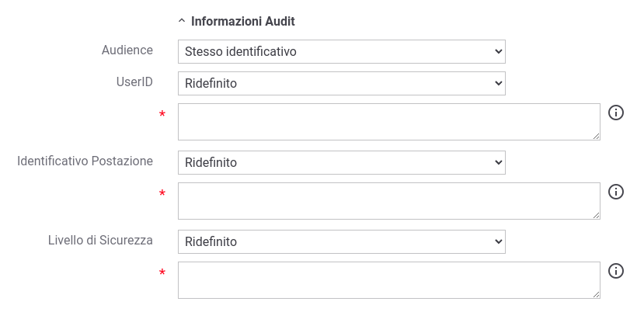Open the Audience dropdown
Image resolution: width=644 pixels, height=312 pixels.
[x=341, y=52]
